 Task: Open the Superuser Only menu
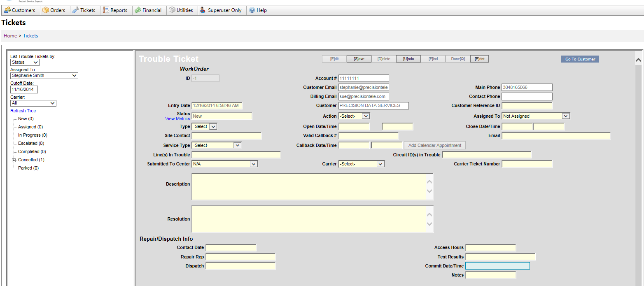click(221, 10)
